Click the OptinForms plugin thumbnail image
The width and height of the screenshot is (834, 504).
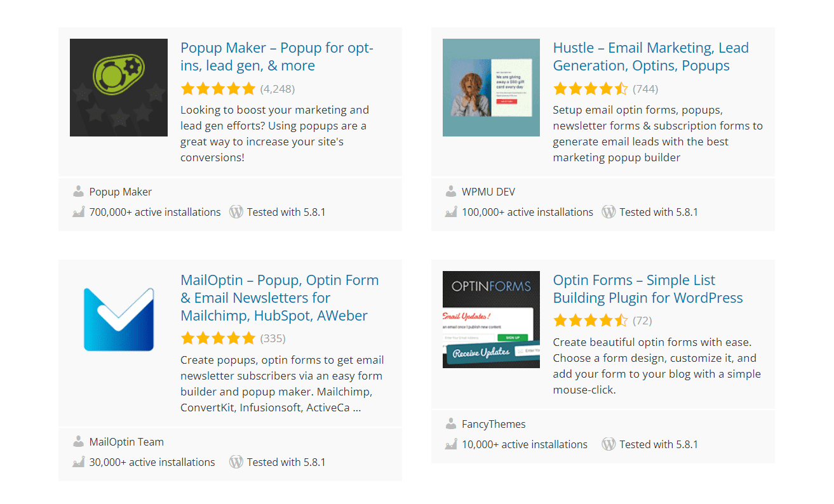tap(491, 320)
